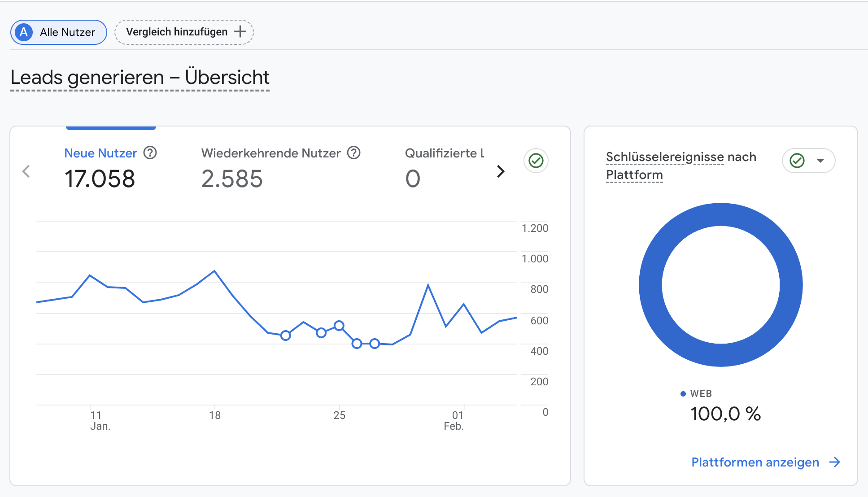
Task: Click the Alle Nutzer segment chip
Action: tap(67, 32)
